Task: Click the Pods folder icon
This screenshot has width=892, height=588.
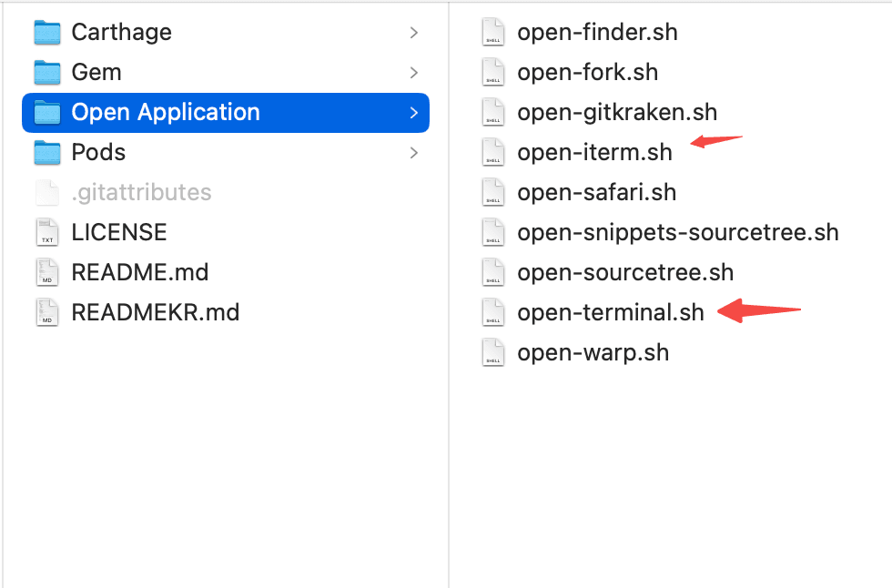Action: (46, 153)
